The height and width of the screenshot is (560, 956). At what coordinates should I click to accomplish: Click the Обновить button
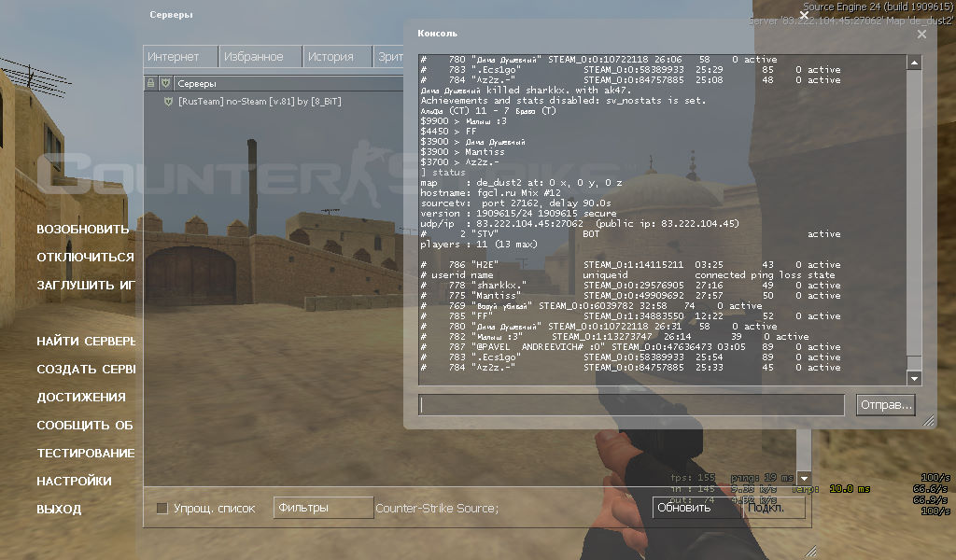(696, 508)
